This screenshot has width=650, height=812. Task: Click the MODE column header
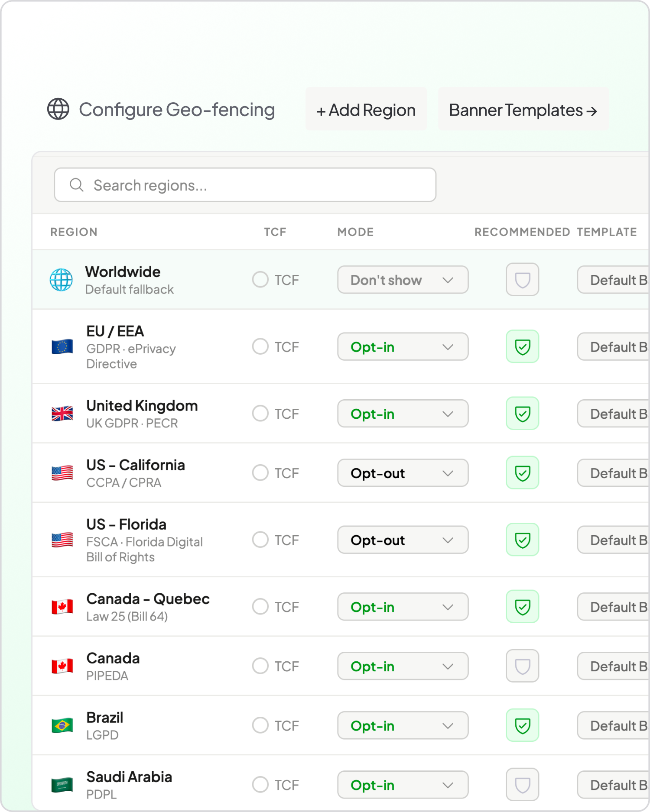coord(355,232)
